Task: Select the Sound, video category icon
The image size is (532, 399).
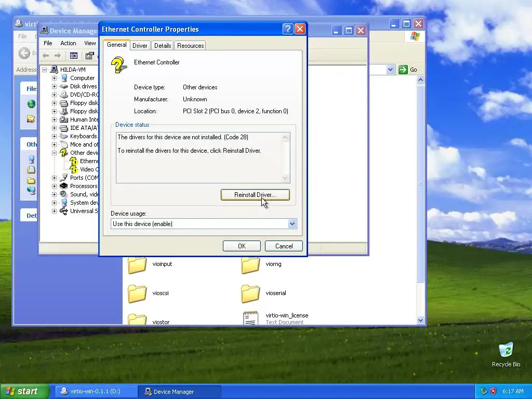Action: 64,194
